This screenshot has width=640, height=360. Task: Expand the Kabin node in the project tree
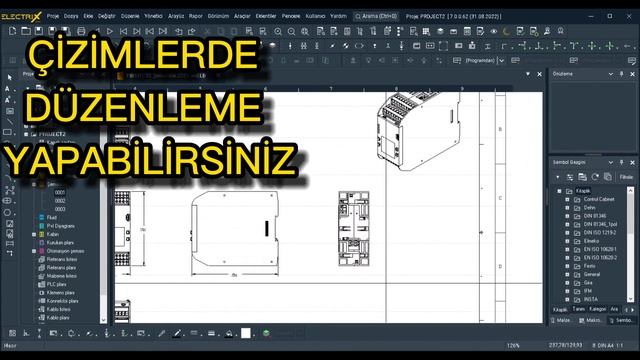[x=34, y=235]
